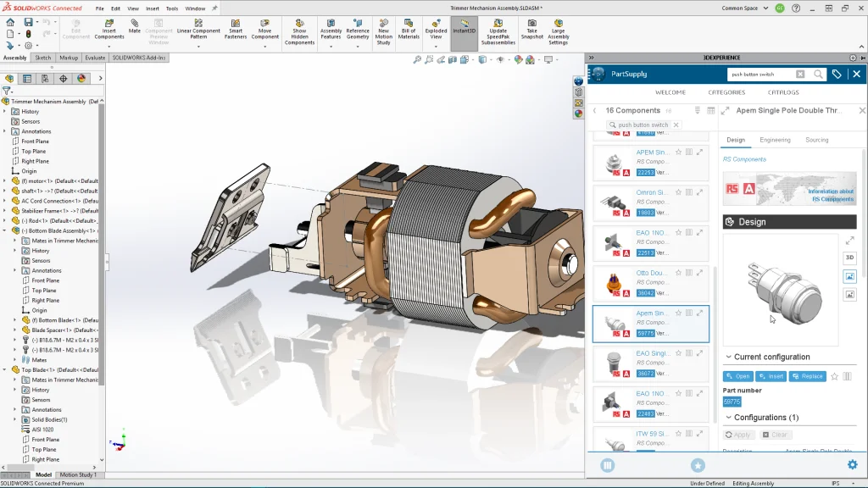The height and width of the screenshot is (488, 868).
Task: Switch to the Evaluate tab
Action: (x=95, y=58)
